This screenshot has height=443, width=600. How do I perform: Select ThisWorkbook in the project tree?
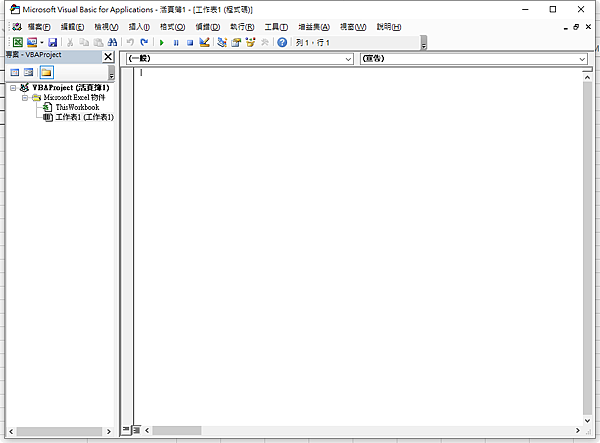(77, 107)
